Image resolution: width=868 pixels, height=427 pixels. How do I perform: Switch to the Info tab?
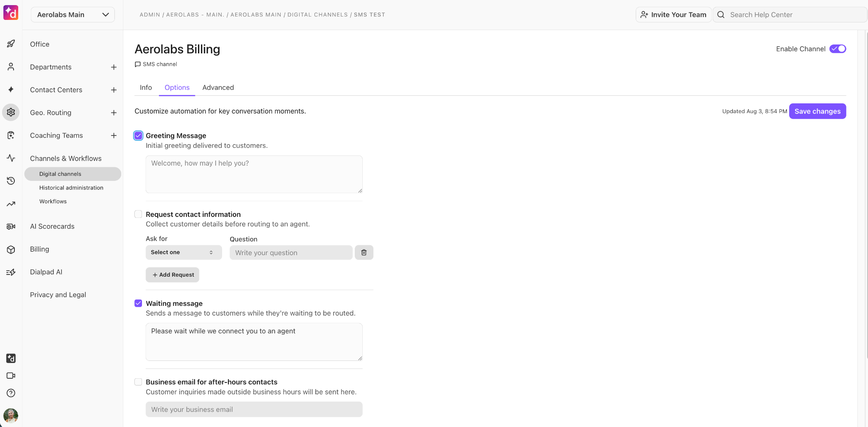click(x=146, y=88)
